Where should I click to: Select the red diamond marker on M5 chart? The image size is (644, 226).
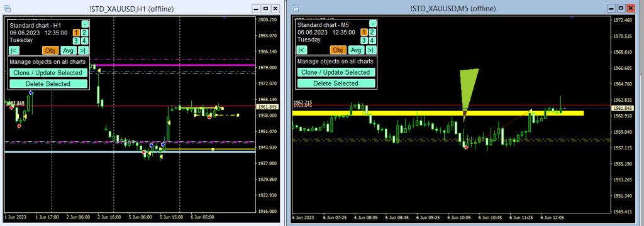pos(466,147)
